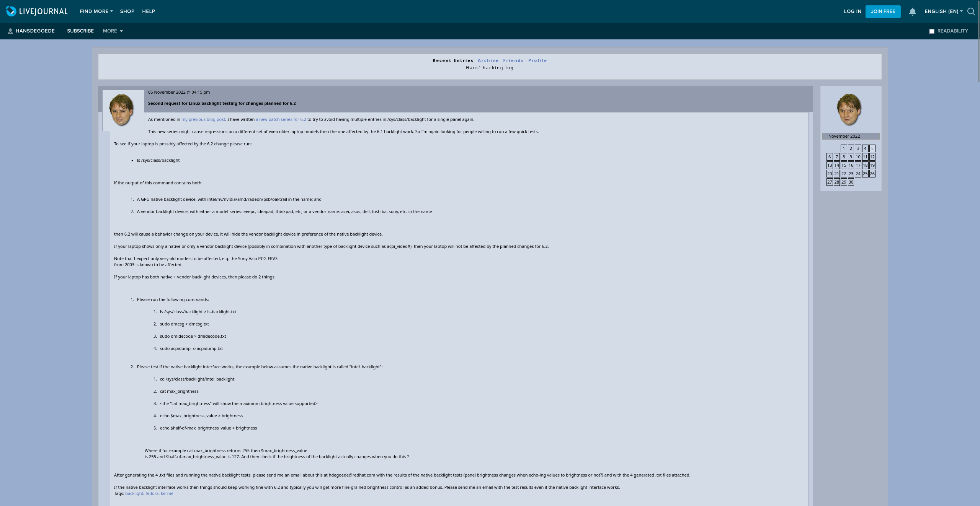Screen dimensions: 980x506
Task: Select the avatar in the sidebar calendar panel
Action: [850, 109]
